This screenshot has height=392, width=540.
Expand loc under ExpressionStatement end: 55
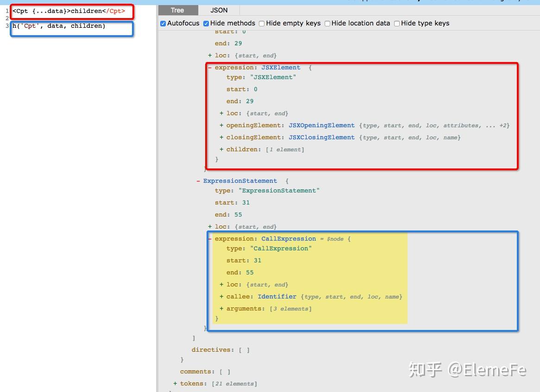point(210,226)
